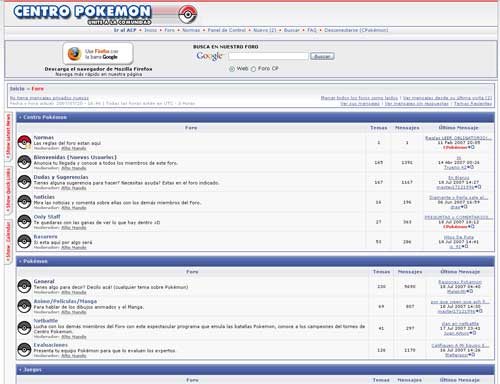
Task: Click the Google logo by the search box
Action: [209, 56]
